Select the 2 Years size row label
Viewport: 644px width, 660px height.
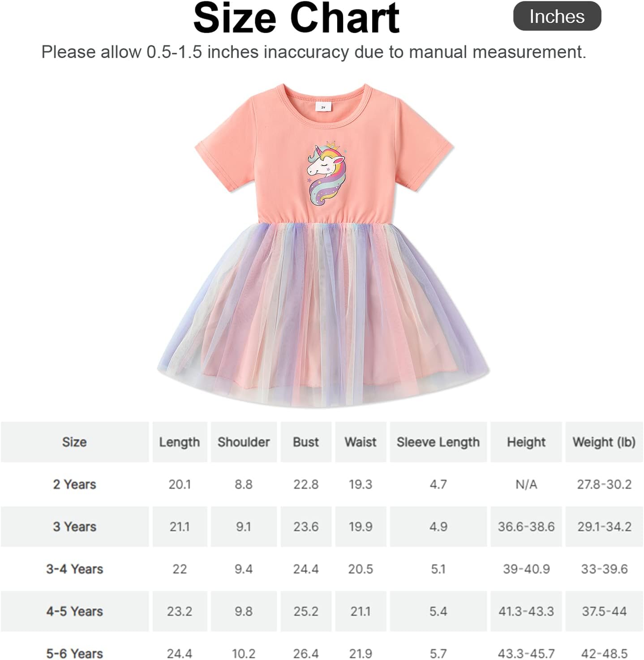74,484
